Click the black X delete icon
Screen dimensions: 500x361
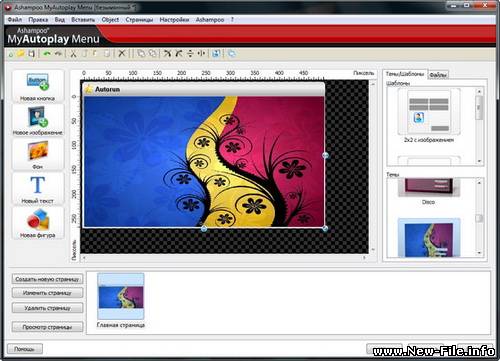click(122, 53)
